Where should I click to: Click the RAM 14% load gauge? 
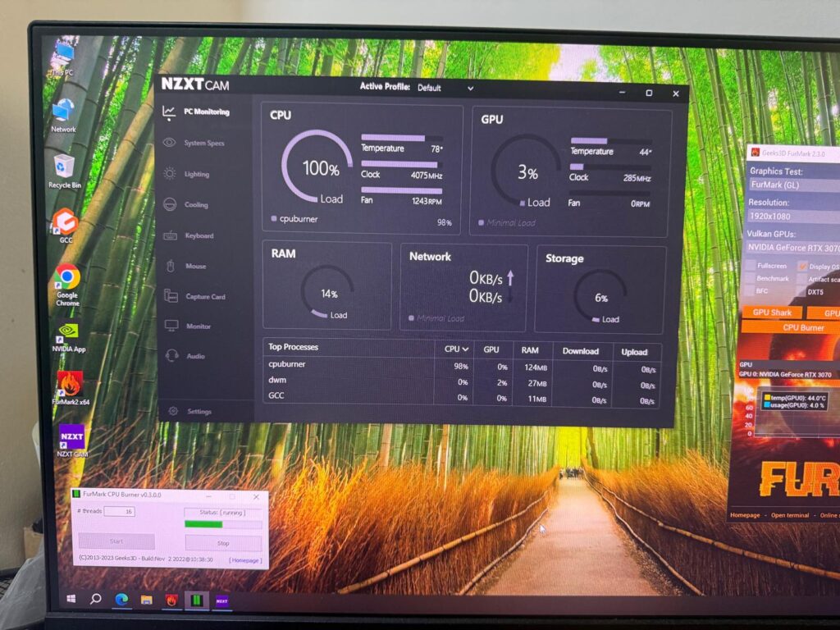[x=328, y=292]
